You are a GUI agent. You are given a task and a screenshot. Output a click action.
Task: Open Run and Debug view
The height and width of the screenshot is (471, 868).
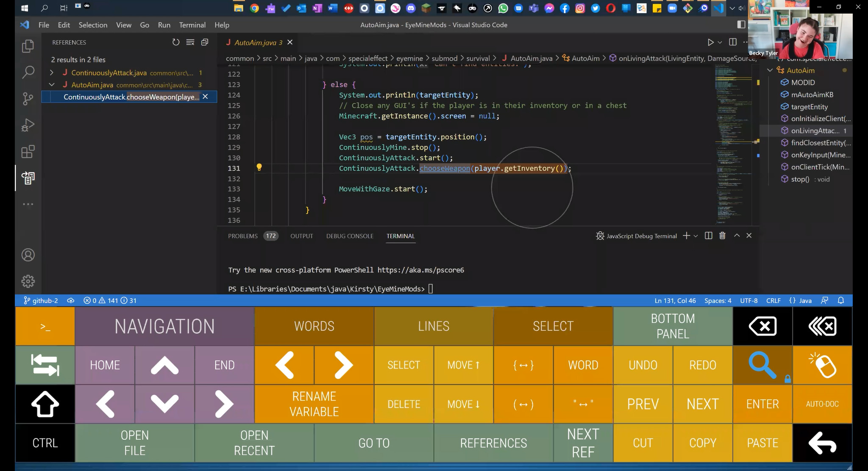tap(28, 125)
